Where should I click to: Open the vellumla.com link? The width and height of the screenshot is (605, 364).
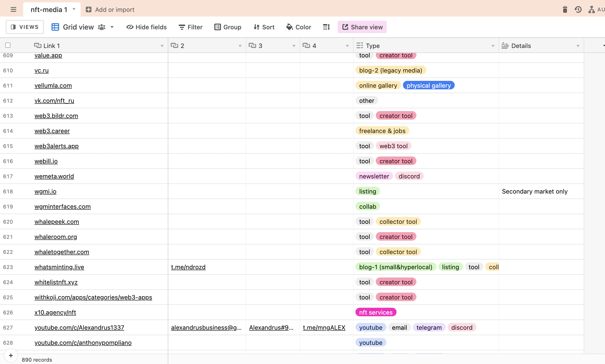(x=53, y=86)
